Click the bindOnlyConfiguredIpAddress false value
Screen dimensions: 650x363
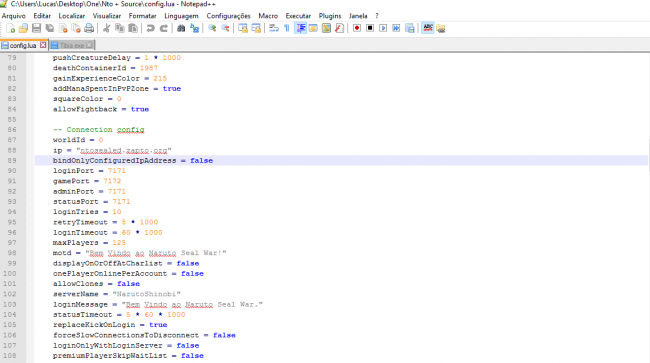[201, 160]
